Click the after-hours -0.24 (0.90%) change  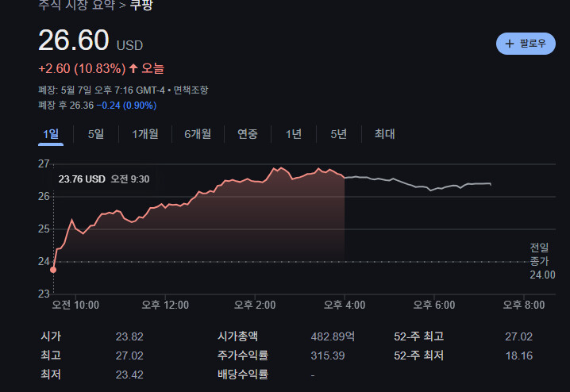(126, 106)
